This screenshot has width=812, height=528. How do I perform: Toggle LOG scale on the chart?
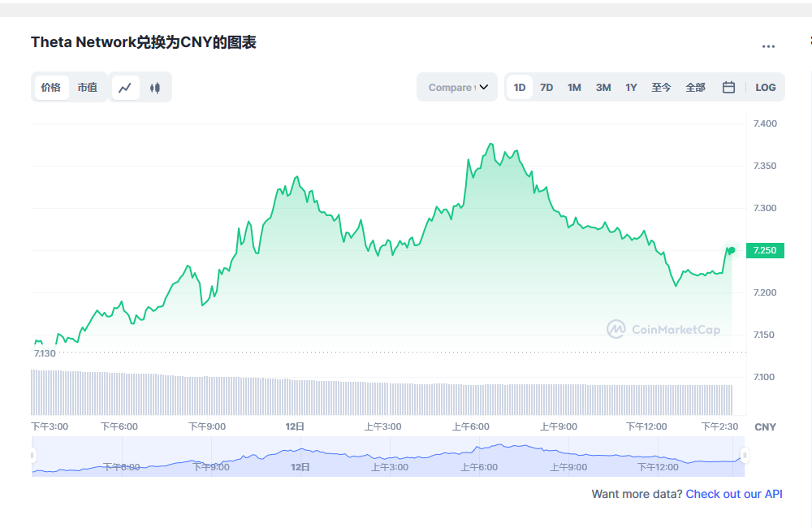(x=766, y=88)
